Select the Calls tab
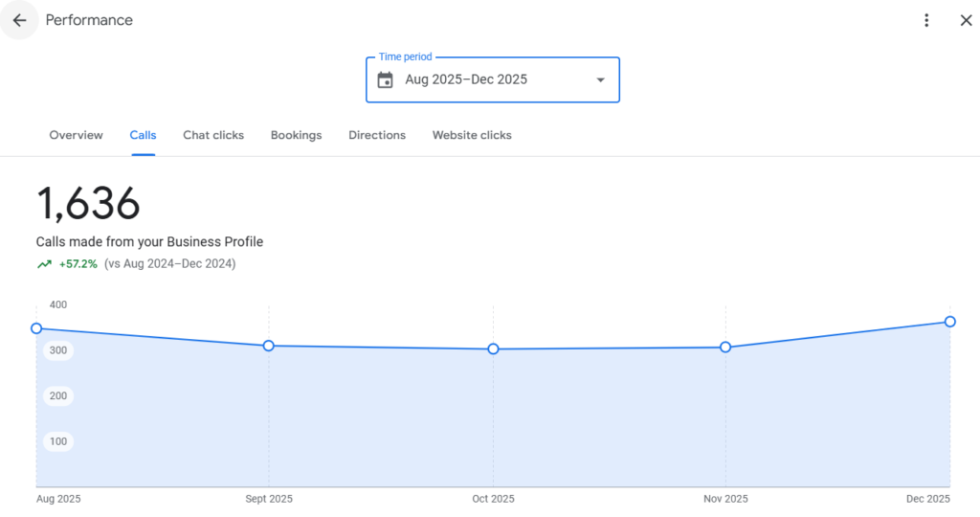The width and height of the screenshot is (980, 517). click(143, 135)
